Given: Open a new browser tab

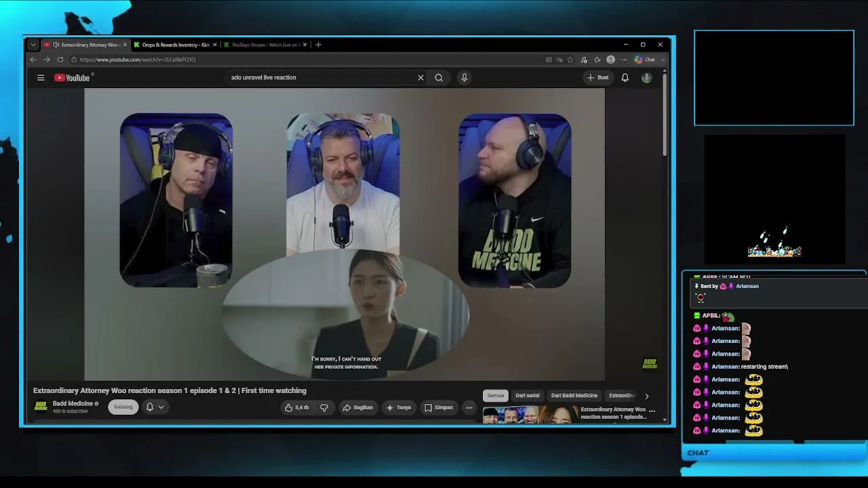Looking at the screenshot, I should [318, 45].
